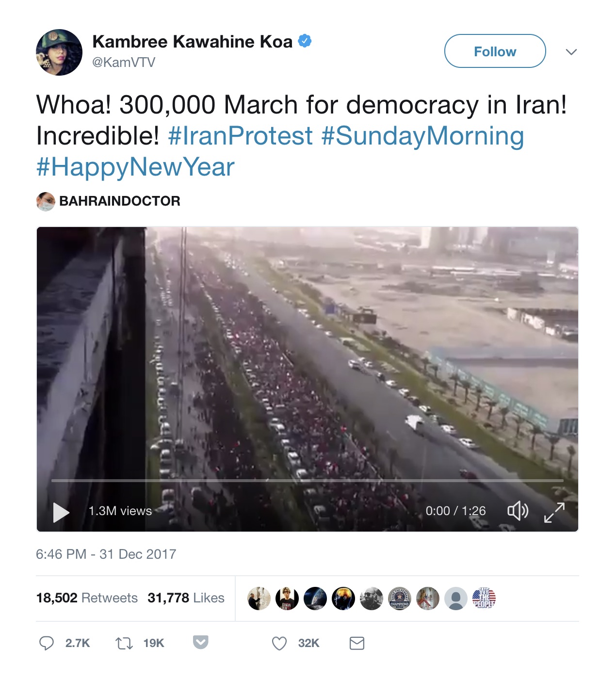Play the video
Viewport: 616px width, 680px height.
tap(61, 512)
